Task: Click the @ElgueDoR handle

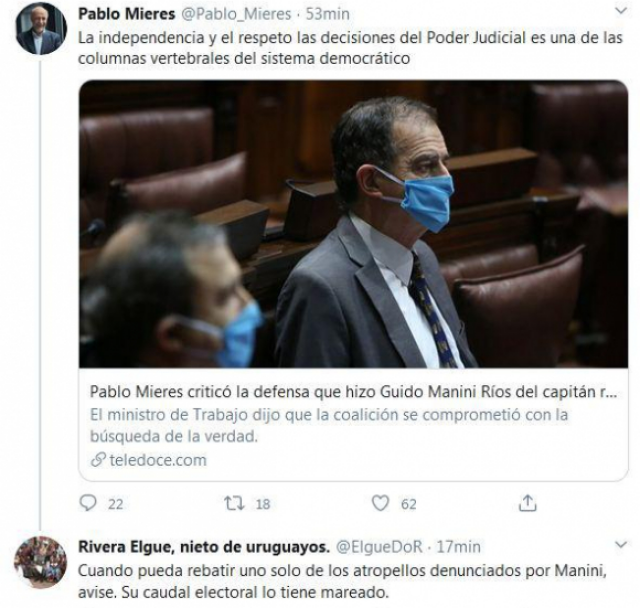Action: click(x=379, y=547)
